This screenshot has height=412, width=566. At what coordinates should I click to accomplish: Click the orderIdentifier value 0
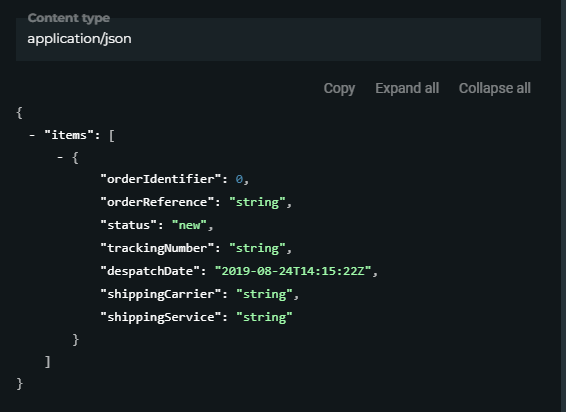239,179
